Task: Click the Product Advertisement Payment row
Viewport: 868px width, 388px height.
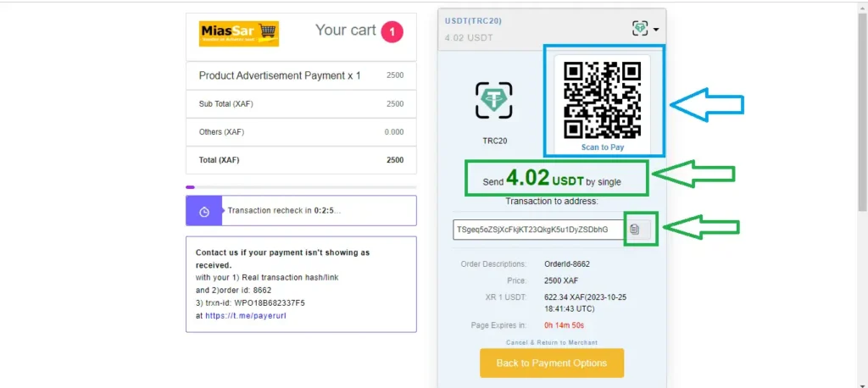Action: click(300, 75)
